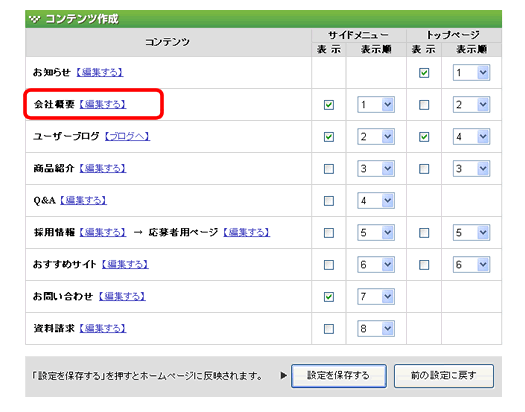Viewport: 525px width, 412px height.
Task: Click the 応募者用ページ label text
Action: point(183,232)
